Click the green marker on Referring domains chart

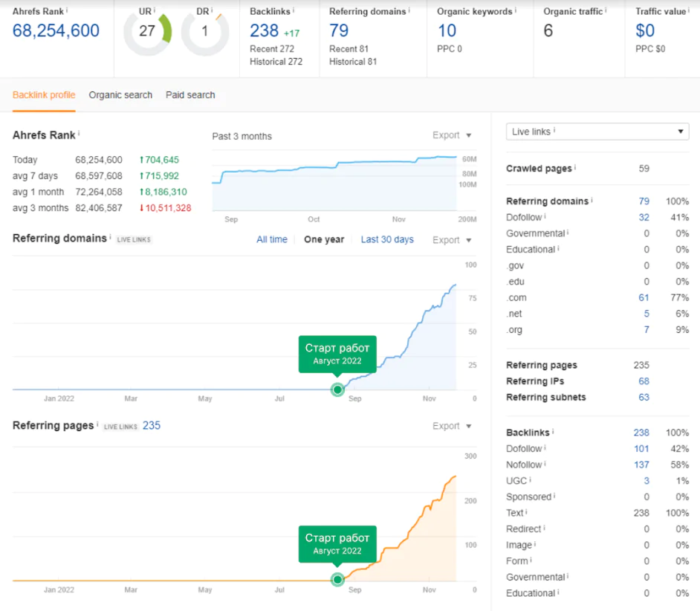(x=337, y=389)
